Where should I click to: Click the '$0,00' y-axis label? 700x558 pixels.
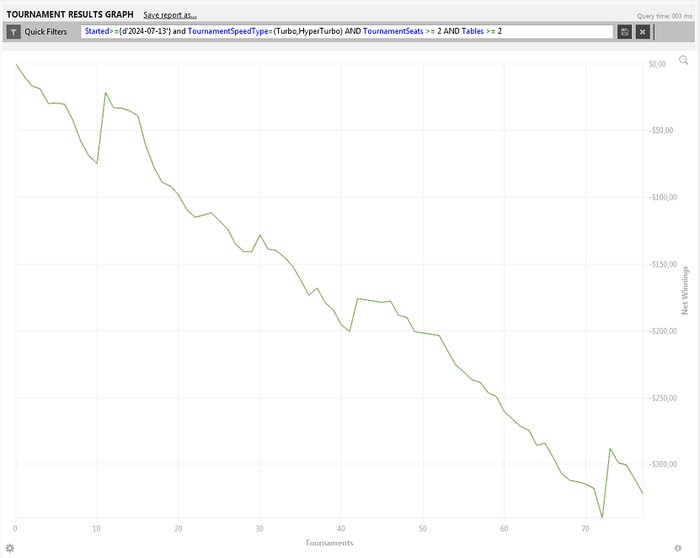(657, 64)
